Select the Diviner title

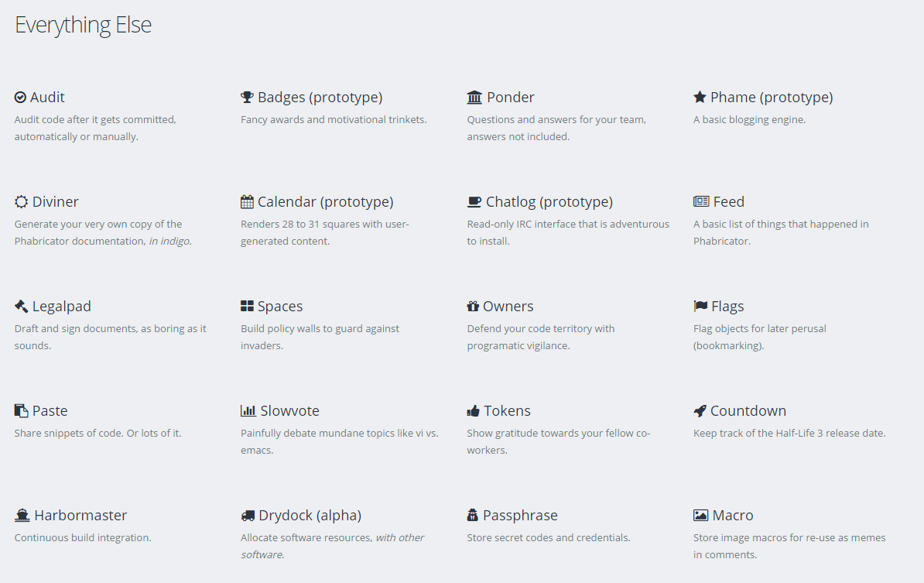coord(56,201)
